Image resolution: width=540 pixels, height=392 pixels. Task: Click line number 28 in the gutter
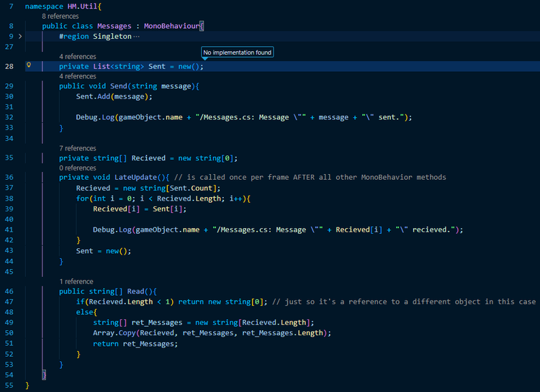pyautogui.click(x=9, y=66)
